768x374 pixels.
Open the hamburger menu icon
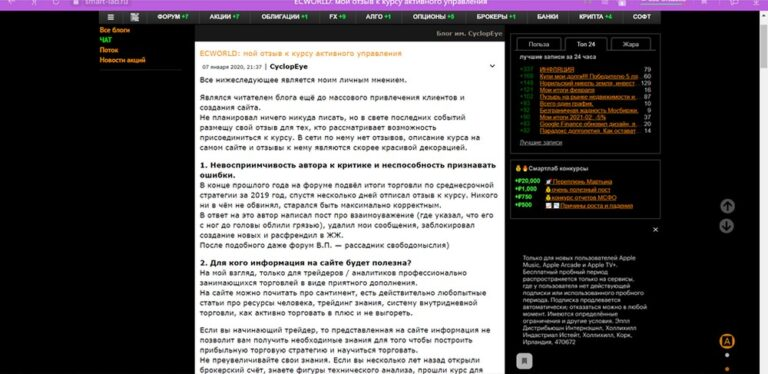point(111,17)
